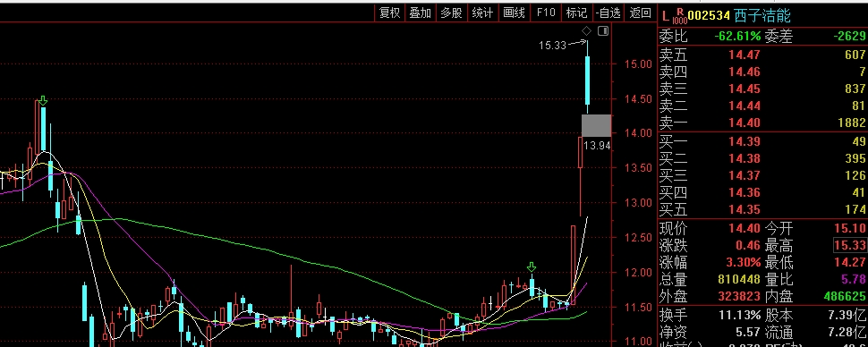Select the 买一 14.39 order row
The height and width of the screenshot is (347, 868).
point(762,141)
